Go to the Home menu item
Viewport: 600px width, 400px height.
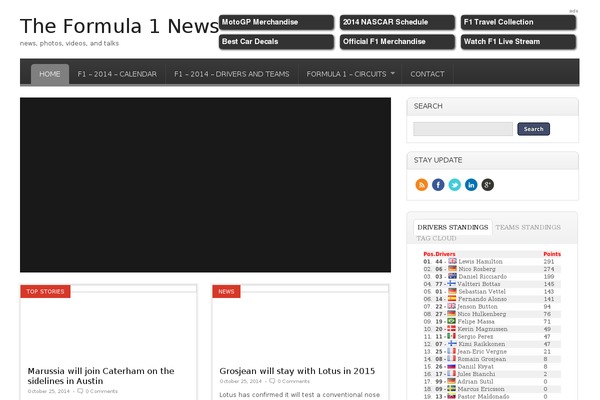click(x=50, y=74)
